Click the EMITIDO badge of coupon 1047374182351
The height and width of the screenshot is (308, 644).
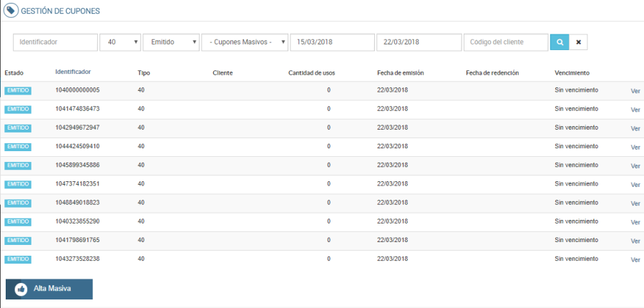click(17, 184)
